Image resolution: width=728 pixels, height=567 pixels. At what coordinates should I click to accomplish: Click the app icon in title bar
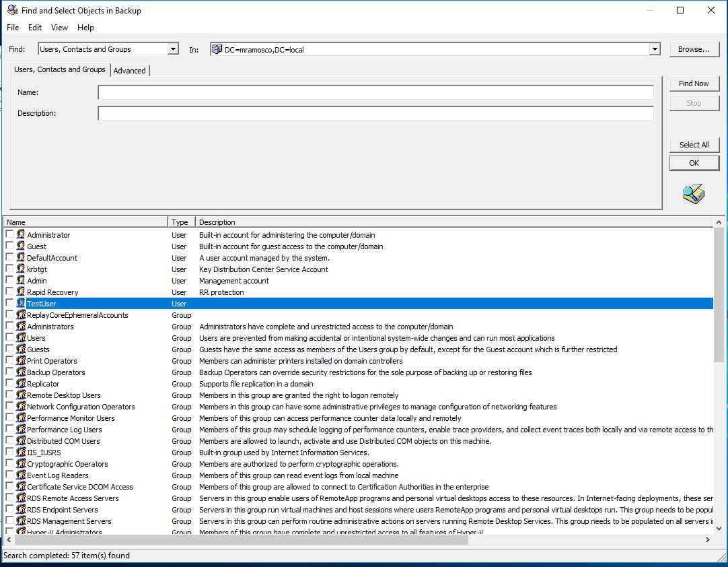[12, 11]
